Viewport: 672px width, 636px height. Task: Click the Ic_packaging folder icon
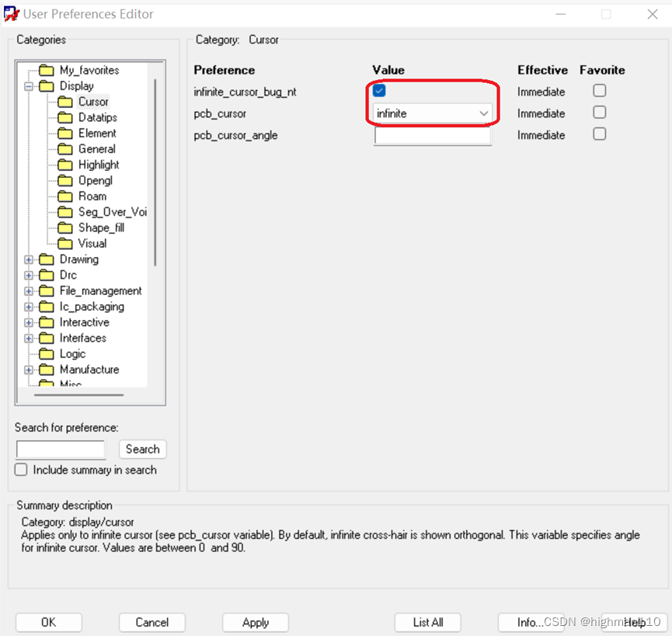coord(47,307)
